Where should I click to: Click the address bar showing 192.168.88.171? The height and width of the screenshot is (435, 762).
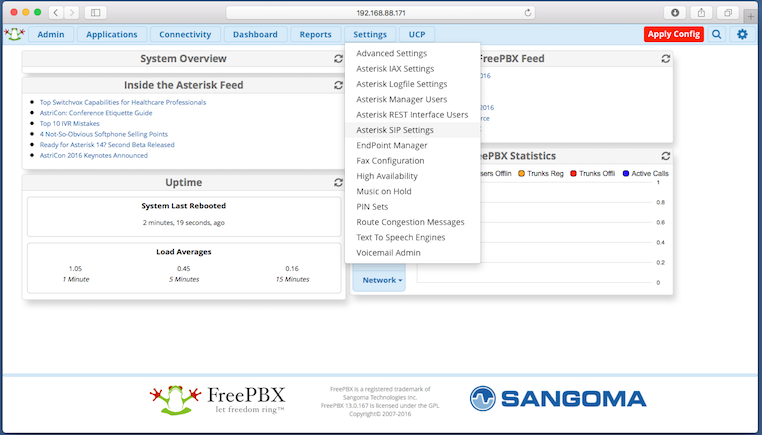tap(381, 13)
